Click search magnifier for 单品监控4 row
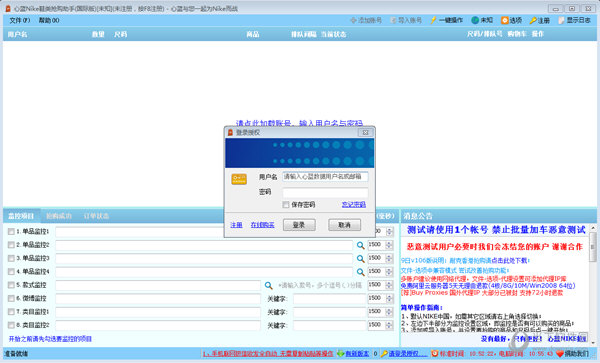Screen dimensions: 600x363 (360, 272)
